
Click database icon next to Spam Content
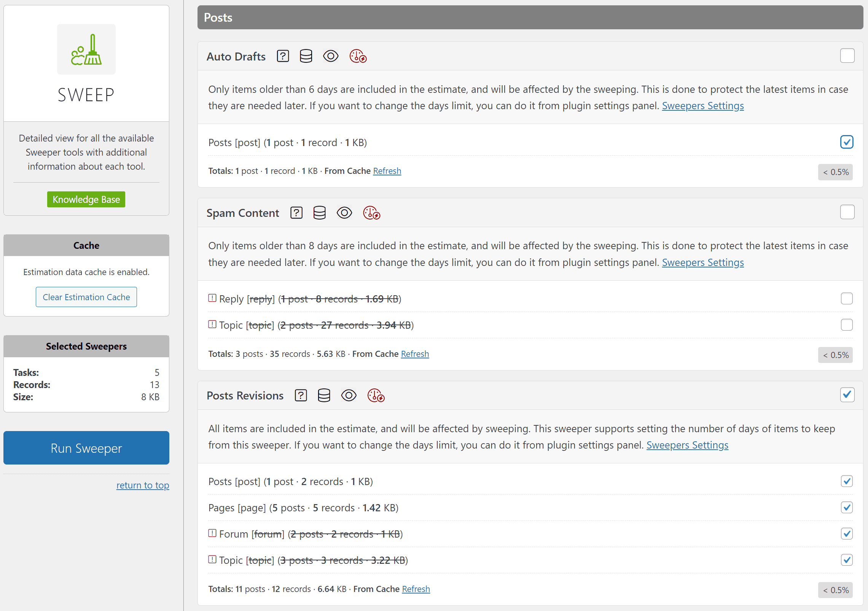click(320, 213)
